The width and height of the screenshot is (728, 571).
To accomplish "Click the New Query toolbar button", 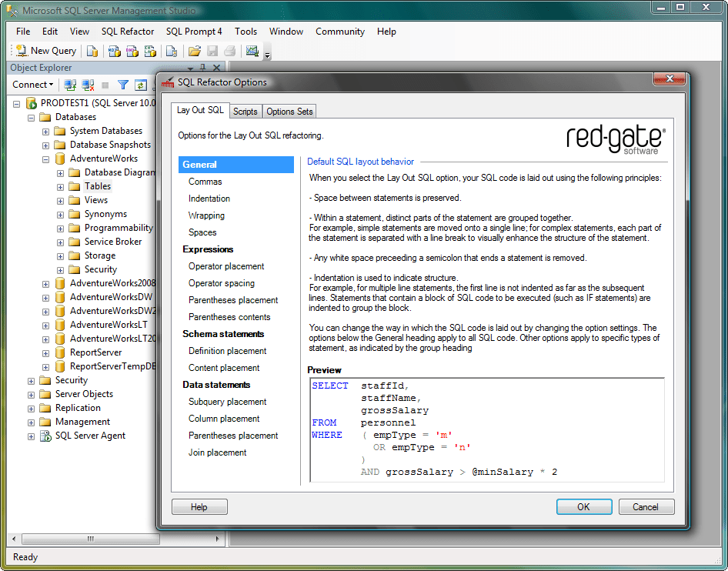I will [45, 51].
